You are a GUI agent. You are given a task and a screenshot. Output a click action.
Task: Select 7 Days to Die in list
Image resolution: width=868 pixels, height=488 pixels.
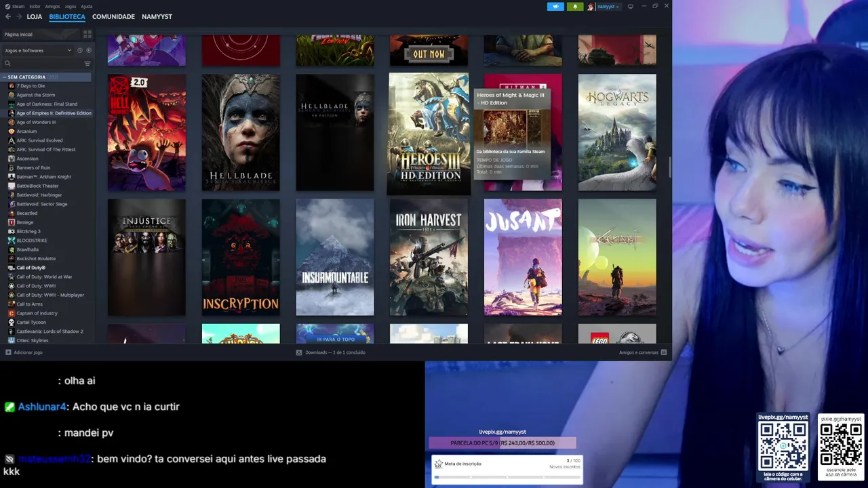[31, 86]
